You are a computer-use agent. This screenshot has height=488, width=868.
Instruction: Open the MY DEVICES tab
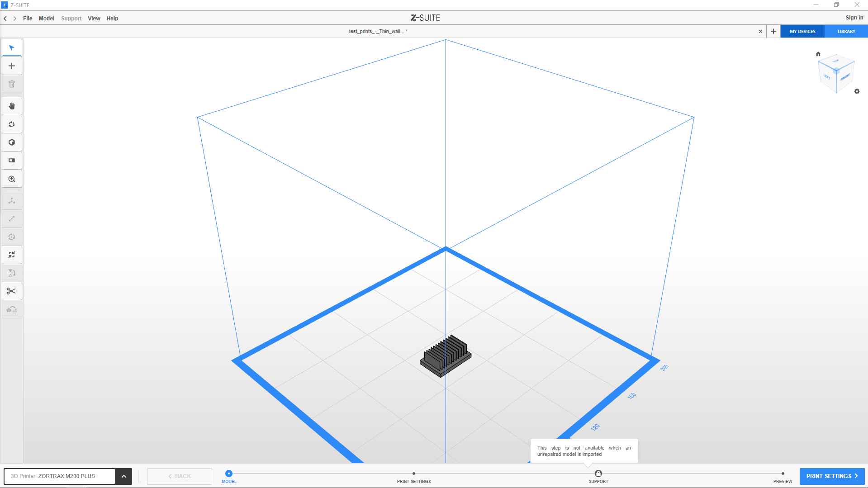(802, 32)
